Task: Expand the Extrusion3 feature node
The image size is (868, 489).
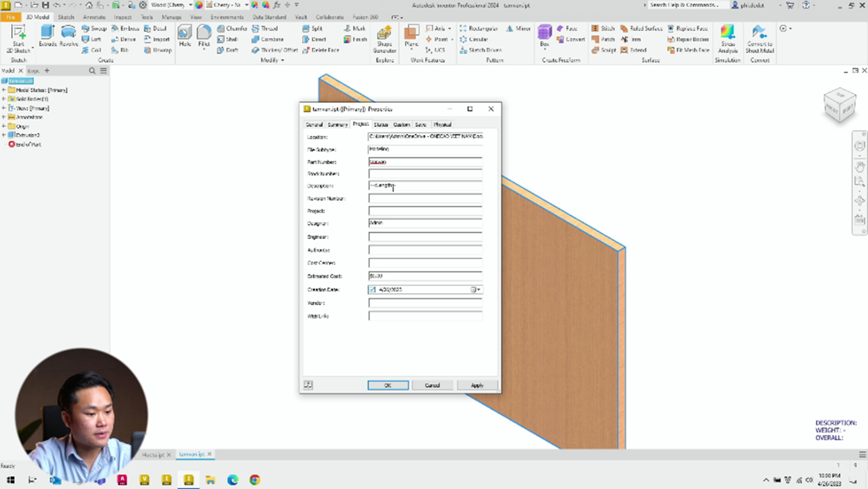Action: [4, 135]
